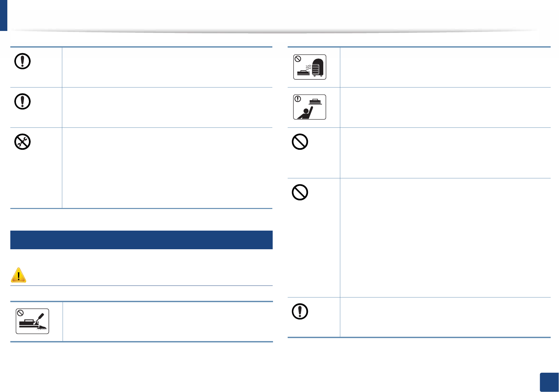Click the dark blue section header bar
Image resolution: width=559 pixels, height=392 pixels.
(x=141, y=240)
